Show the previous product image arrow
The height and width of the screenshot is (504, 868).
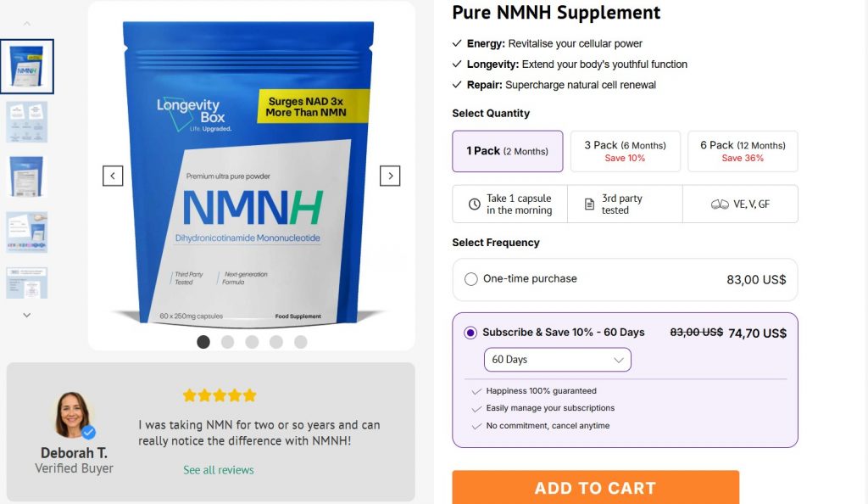[113, 176]
